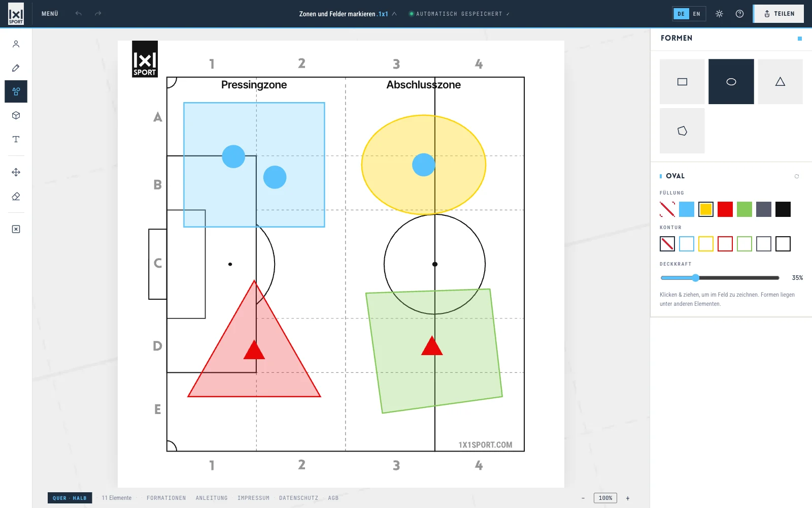Open Anleitung in footer

(212, 498)
